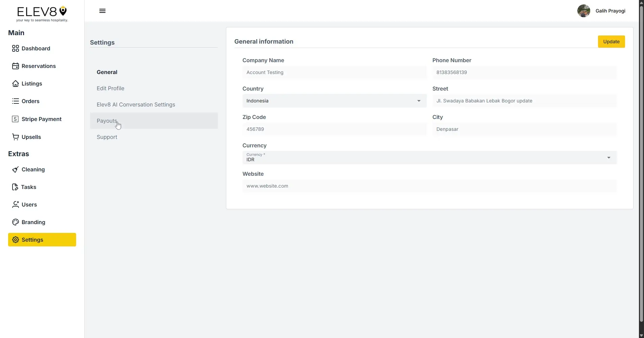Click the Tasks icon under Extras
The image size is (644, 338).
(x=15, y=187)
